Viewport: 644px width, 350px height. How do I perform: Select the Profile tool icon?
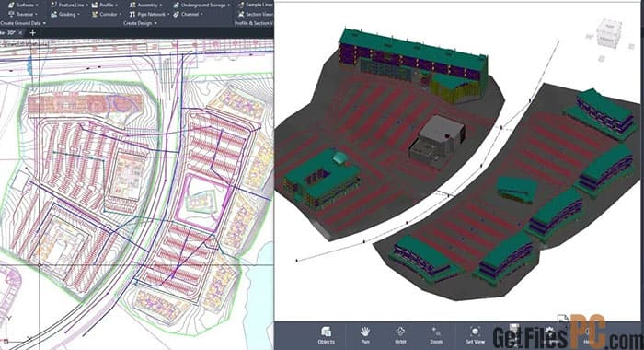[95, 5]
